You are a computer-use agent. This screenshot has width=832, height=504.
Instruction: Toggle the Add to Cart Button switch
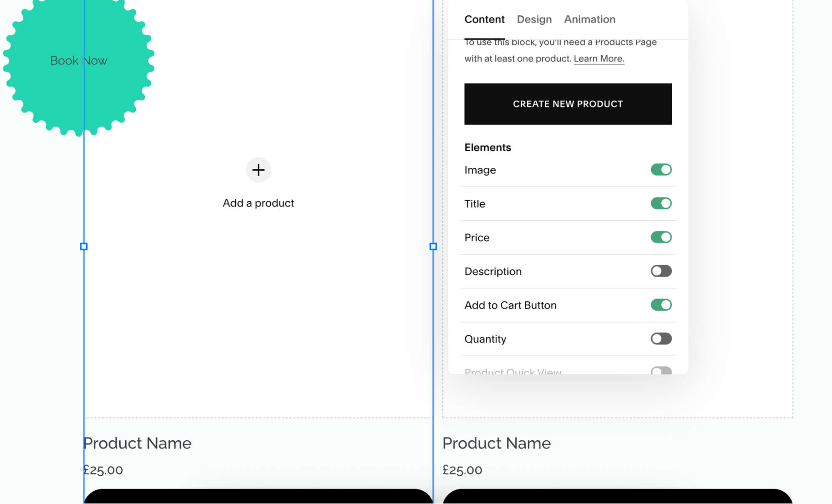[x=661, y=305]
